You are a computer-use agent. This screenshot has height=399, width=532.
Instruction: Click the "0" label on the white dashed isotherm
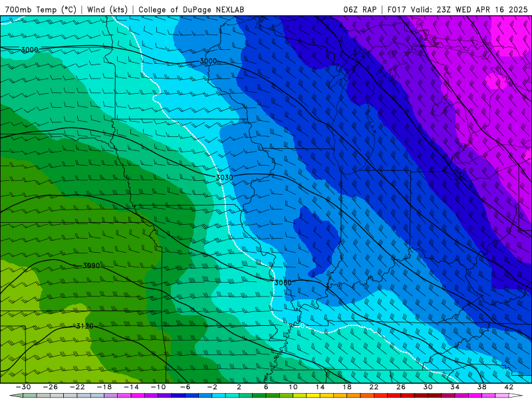[303, 326]
